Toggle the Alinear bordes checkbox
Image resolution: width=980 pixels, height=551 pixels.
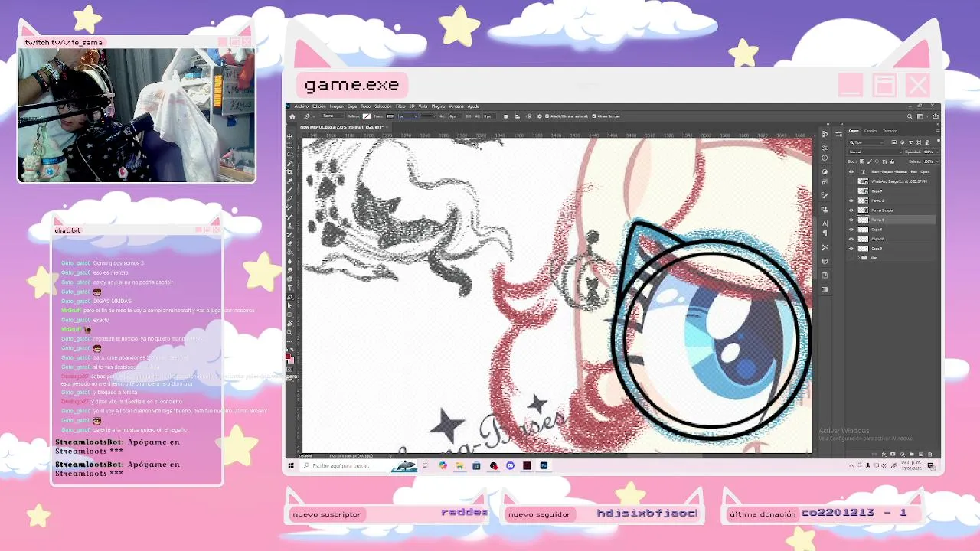point(594,116)
